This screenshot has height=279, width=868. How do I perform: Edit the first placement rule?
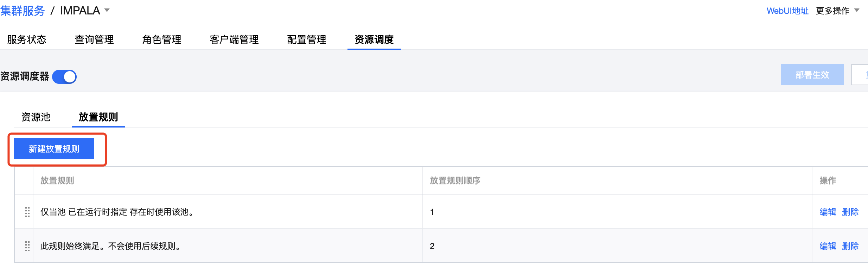pyautogui.click(x=828, y=212)
